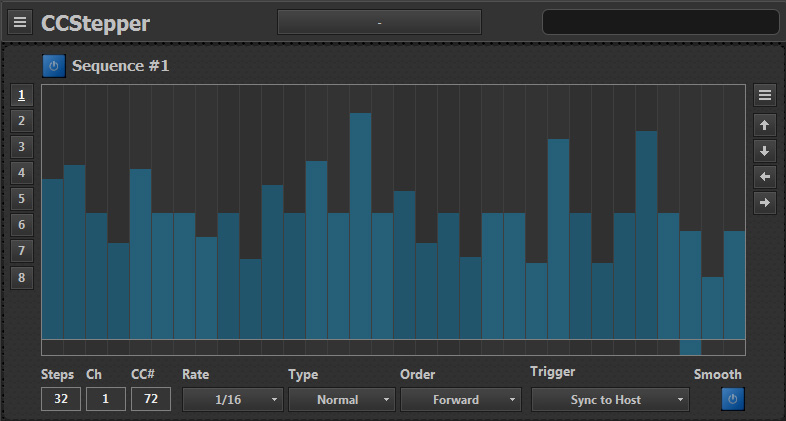This screenshot has height=421, width=786.
Task: Select sequence tab 7
Action: [22, 251]
